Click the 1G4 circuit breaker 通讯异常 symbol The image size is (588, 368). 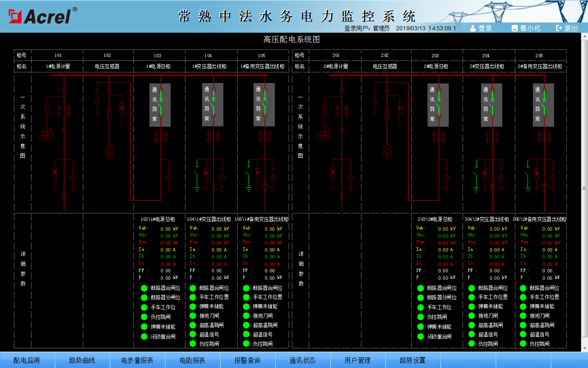tap(212, 105)
